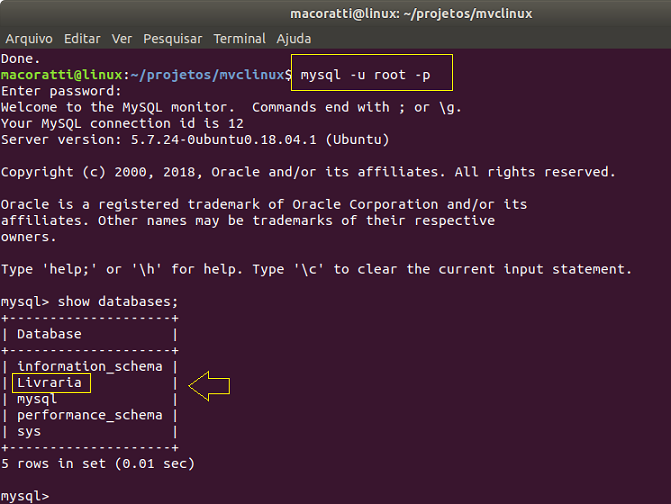Open the Editar menu
This screenshot has width=671, height=504.
pyautogui.click(x=82, y=39)
